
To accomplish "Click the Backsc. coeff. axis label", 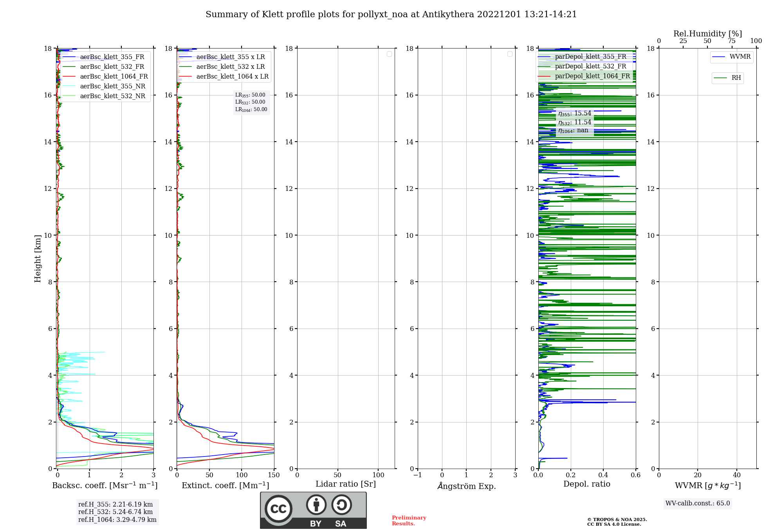I will tap(105, 485).
